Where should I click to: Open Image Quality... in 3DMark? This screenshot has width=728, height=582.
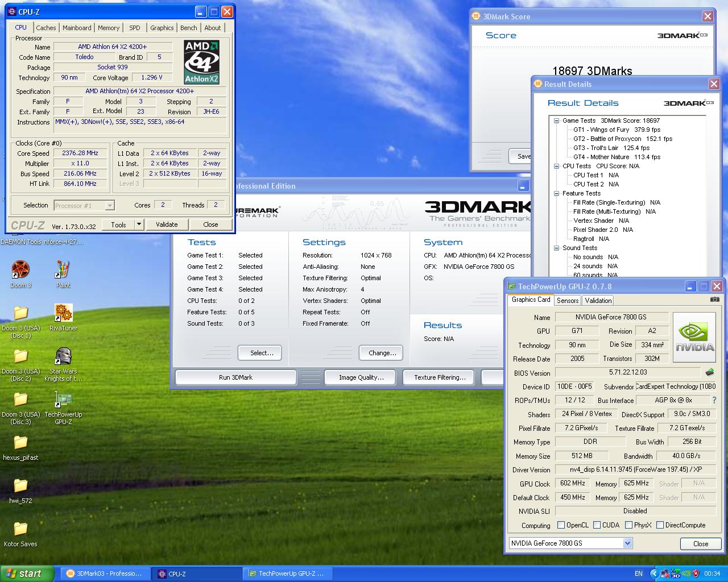[361, 377]
